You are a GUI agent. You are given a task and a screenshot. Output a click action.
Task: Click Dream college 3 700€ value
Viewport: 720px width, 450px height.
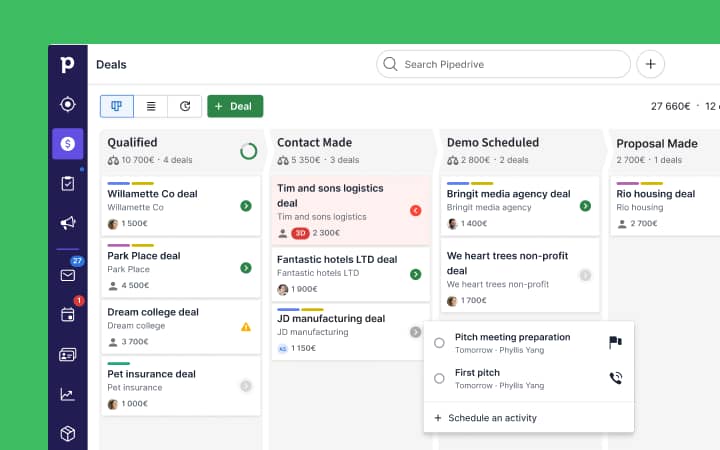coord(135,342)
